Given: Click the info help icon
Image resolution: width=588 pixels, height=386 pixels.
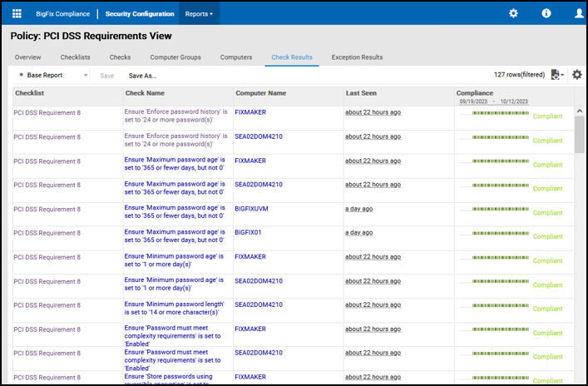Looking at the screenshot, I should [x=546, y=14].
